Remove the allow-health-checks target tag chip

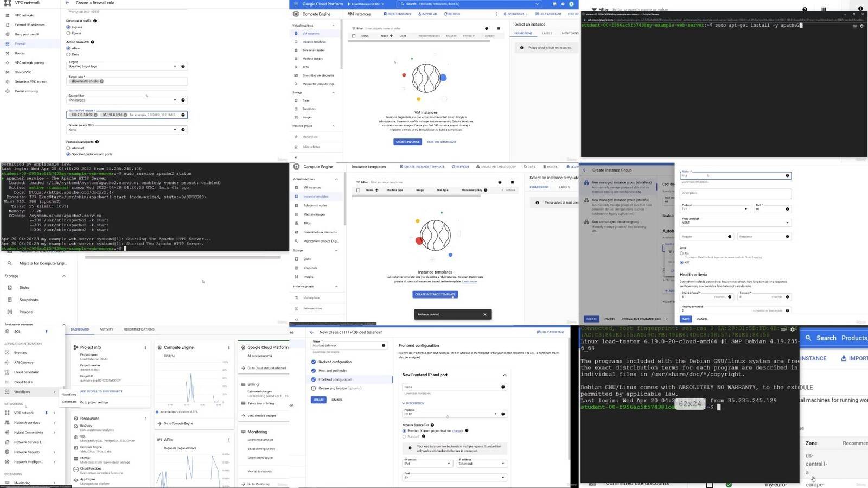click(x=101, y=81)
